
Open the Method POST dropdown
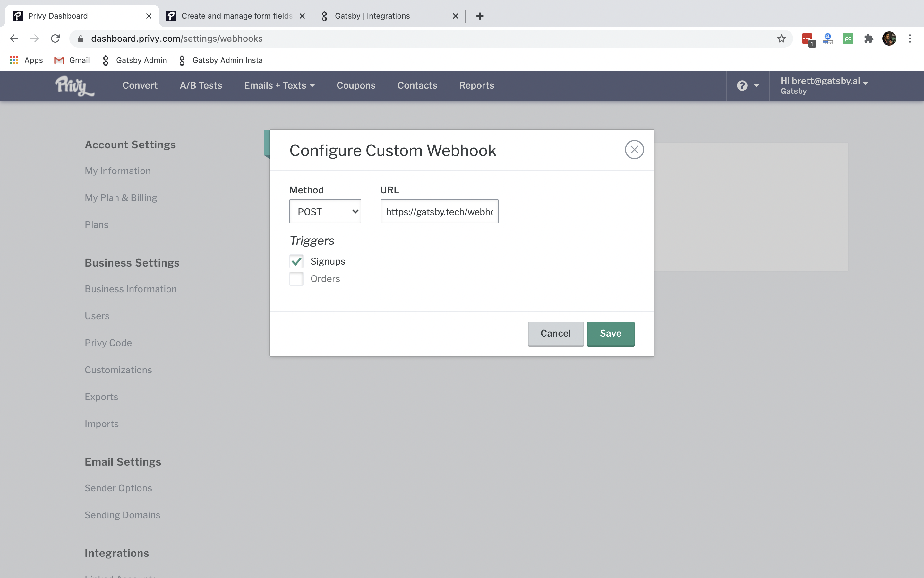pyautogui.click(x=325, y=211)
